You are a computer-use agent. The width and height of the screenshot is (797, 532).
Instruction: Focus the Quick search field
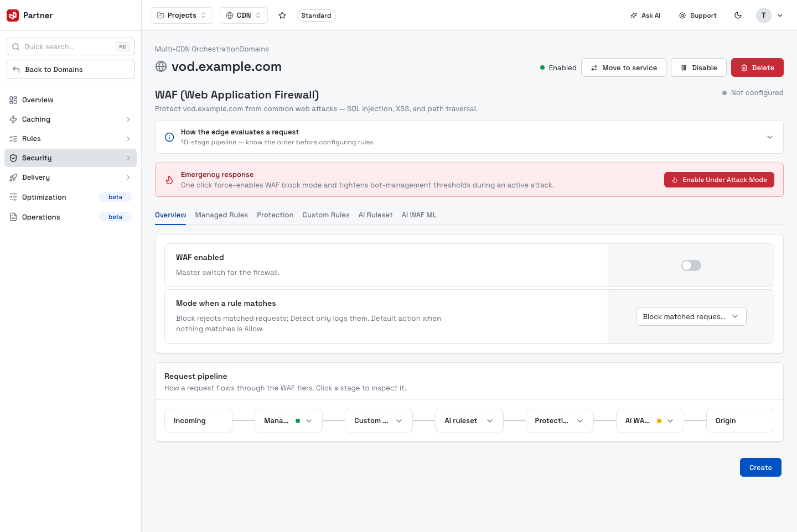pos(70,47)
